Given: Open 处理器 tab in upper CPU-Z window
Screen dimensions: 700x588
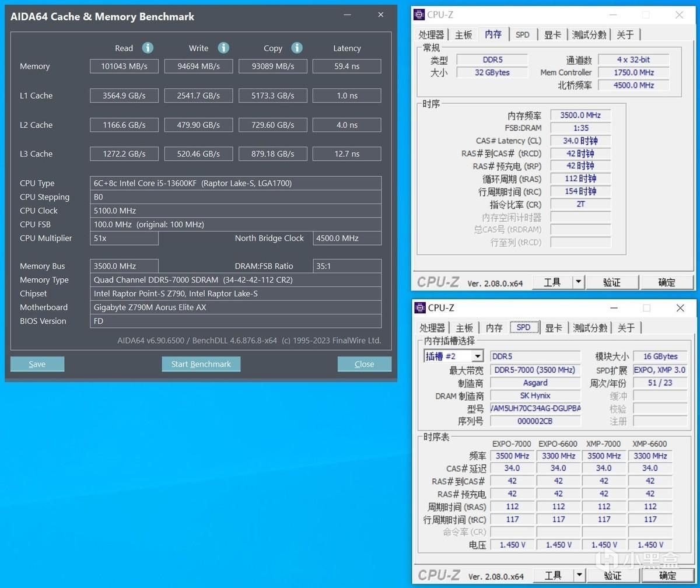Looking at the screenshot, I should tap(432, 35).
